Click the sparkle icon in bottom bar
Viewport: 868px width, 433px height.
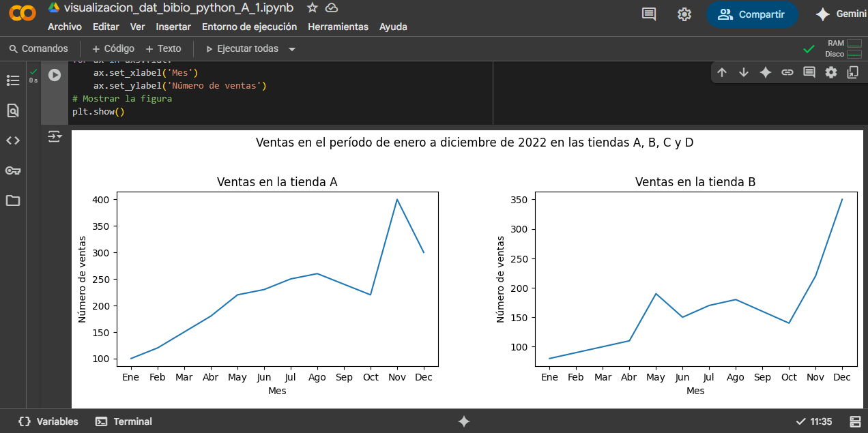point(464,421)
